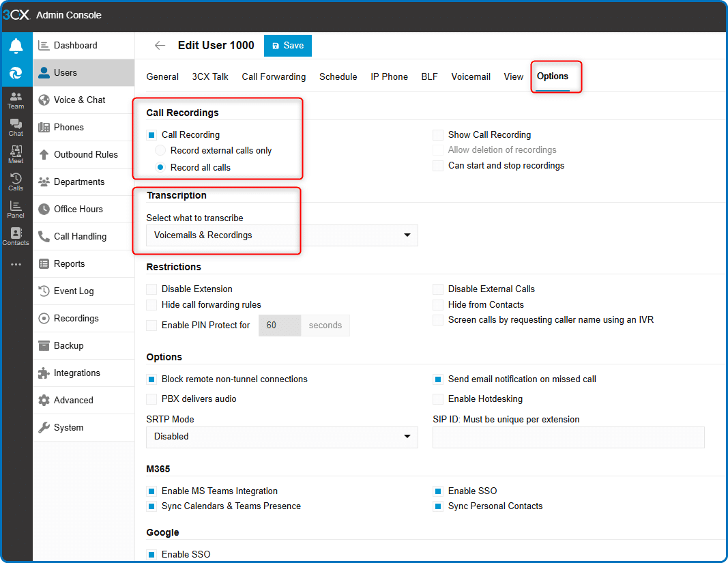This screenshot has height=563, width=728.
Task: Open the Meet icon in dark sidebar
Action: click(16, 155)
